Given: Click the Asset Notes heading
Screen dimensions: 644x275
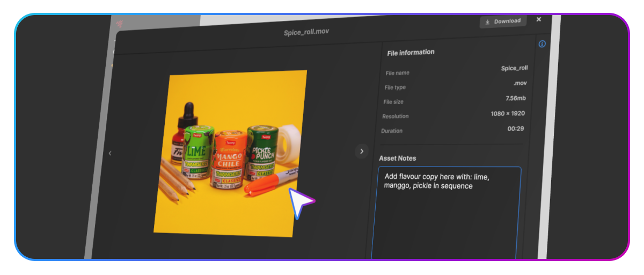Looking at the screenshot, I should point(397,158).
